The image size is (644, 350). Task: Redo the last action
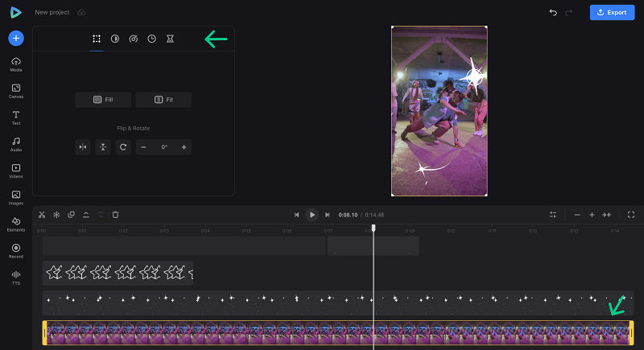(x=569, y=12)
